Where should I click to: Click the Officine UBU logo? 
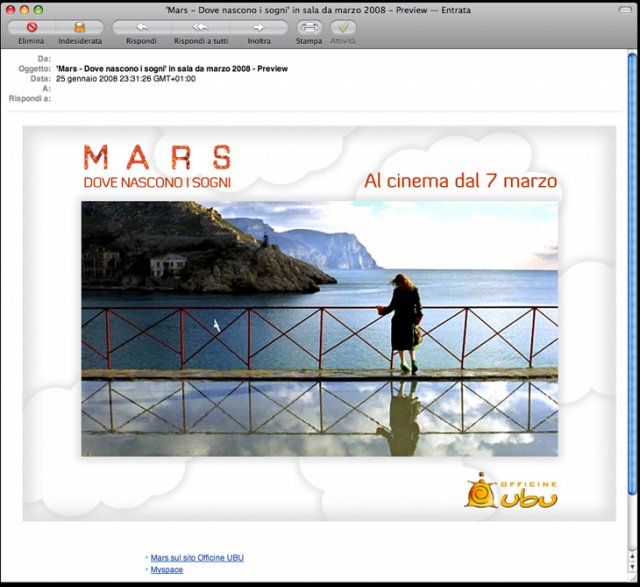tap(510, 491)
